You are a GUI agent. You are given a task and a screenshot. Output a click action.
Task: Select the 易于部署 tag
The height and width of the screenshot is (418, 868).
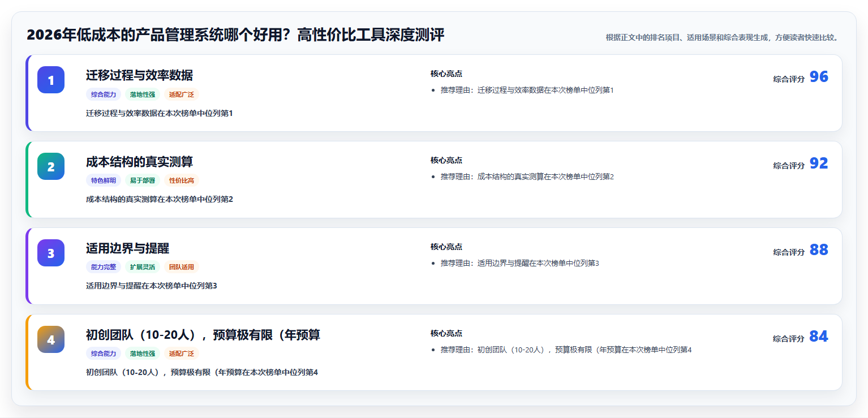[143, 181]
